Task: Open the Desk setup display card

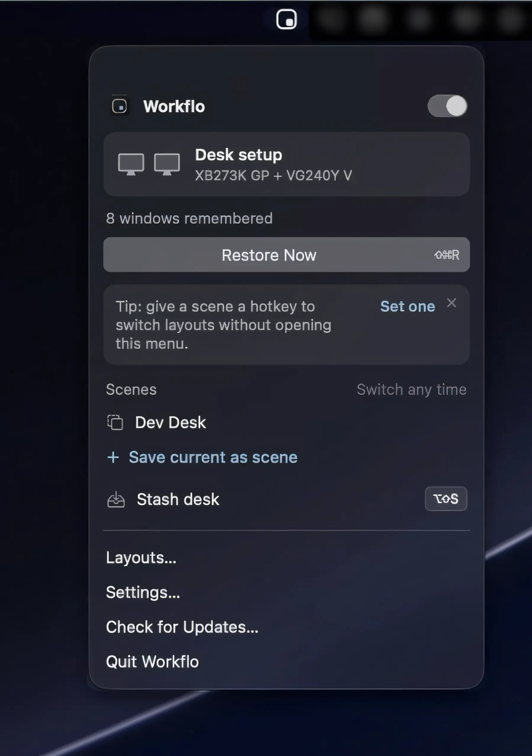Action: pos(286,164)
